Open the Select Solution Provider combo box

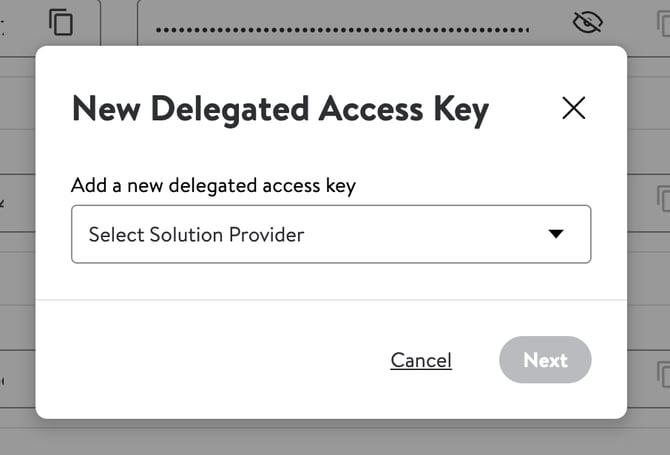(x=330, y=234)
